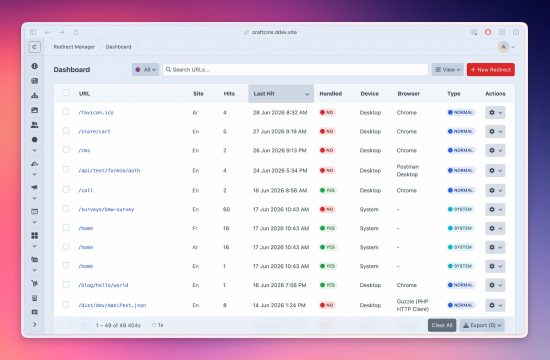Expand sidebar with bottom arrow
The height and width of the screenshot is (360, 550).
click(x=34, y=324)
